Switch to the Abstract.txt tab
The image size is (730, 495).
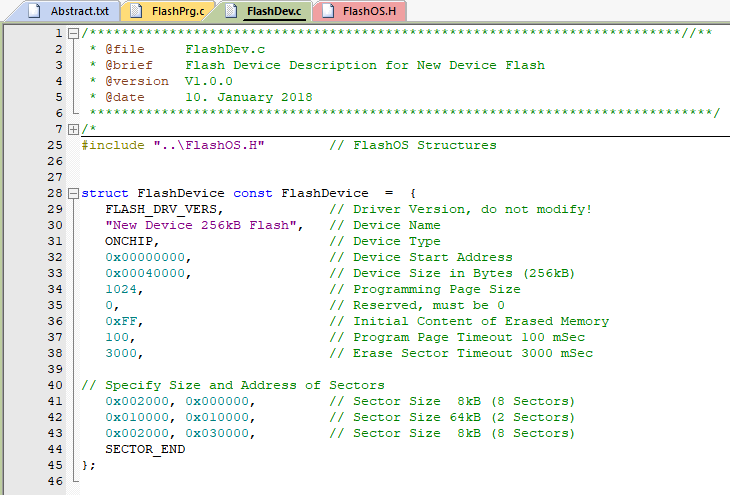coord(80,12)
